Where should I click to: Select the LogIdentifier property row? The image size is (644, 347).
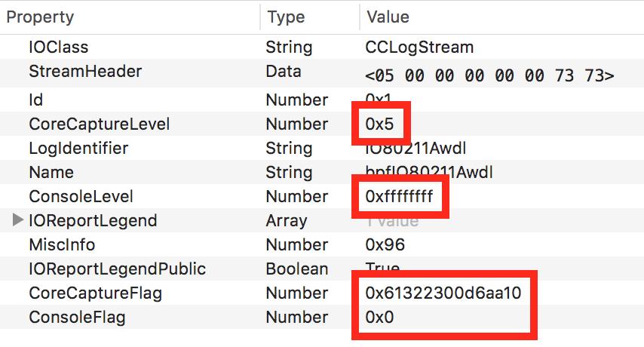click(78, 148)
